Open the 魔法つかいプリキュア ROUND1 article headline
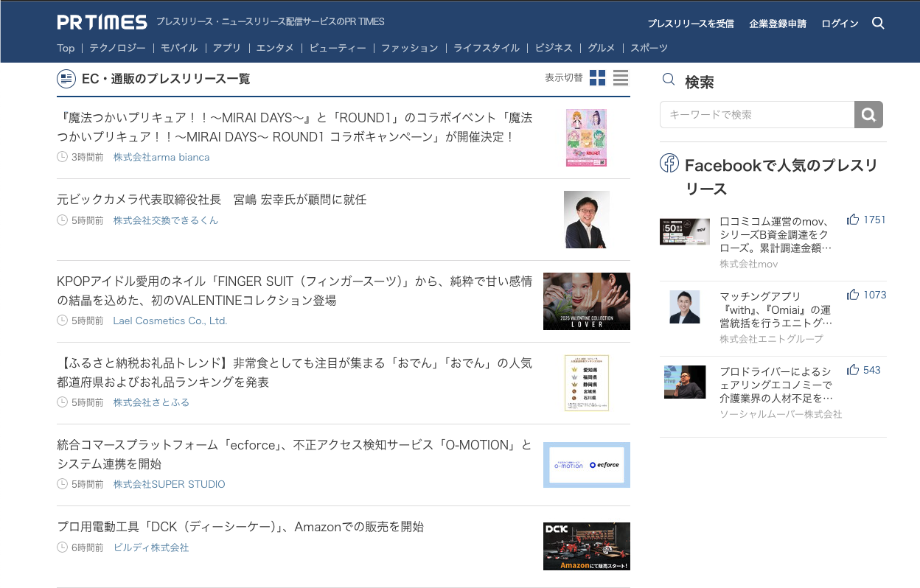Viewport: 920px width, 588px height. [x=295, y=127]
